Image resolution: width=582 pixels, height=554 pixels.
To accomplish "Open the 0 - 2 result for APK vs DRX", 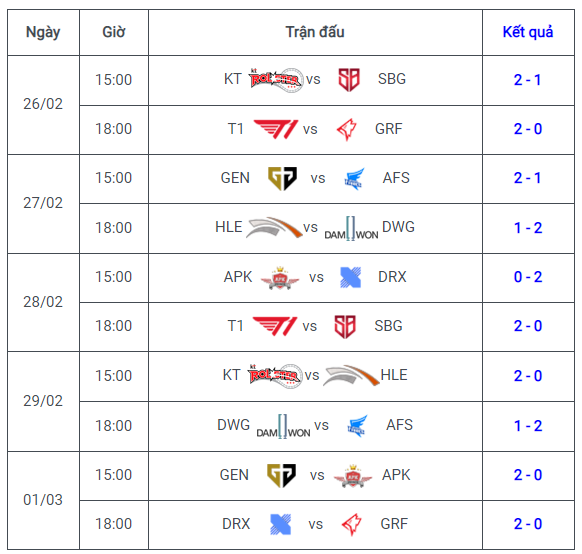I will tap(528, 277).
